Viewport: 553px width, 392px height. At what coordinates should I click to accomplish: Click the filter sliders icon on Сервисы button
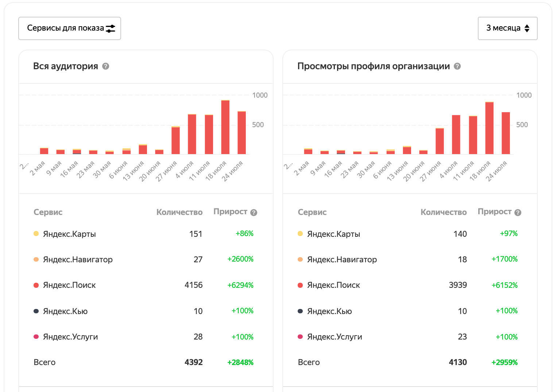point(111,28)
